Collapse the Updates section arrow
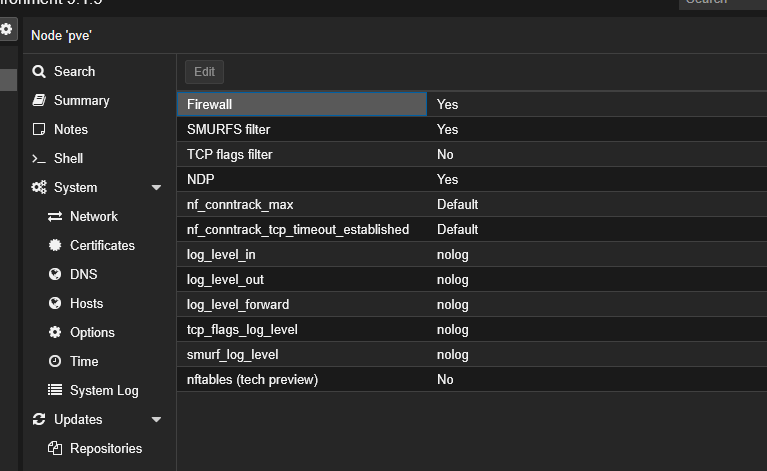 [x=156, y=419]
